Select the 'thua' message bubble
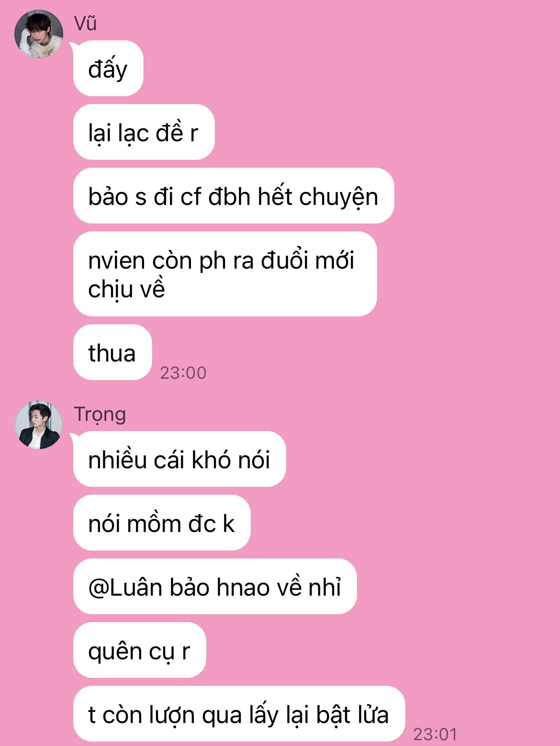The width and height of the screenshot is (560, 746). (112, 352)
